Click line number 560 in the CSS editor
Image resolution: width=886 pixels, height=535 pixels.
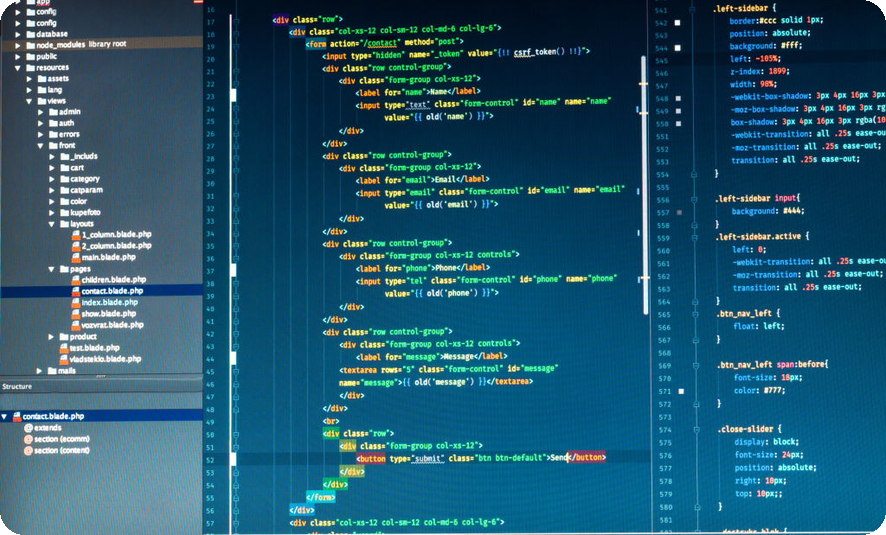point(663,251)
